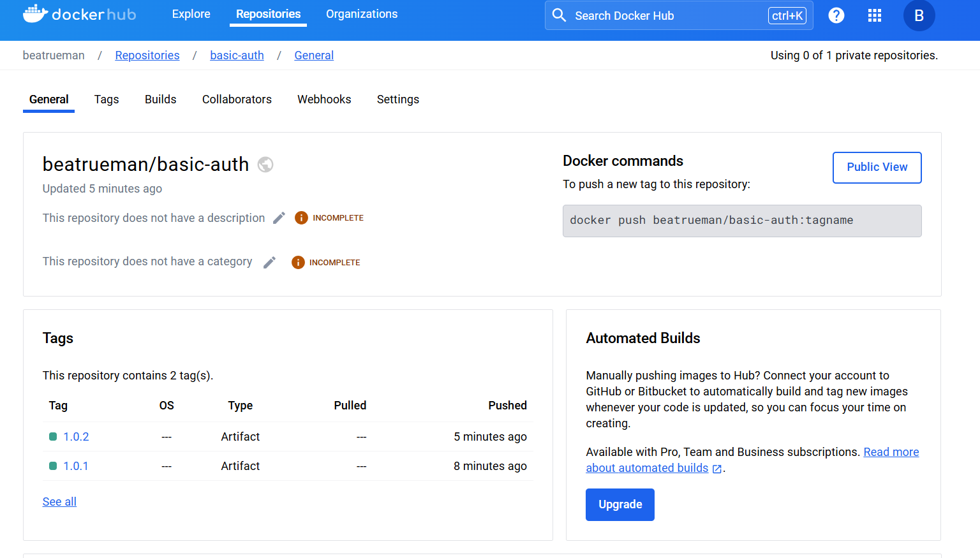Open Explore in the top navigation
This screenshot has height=558, width=980.
(191, 14)
